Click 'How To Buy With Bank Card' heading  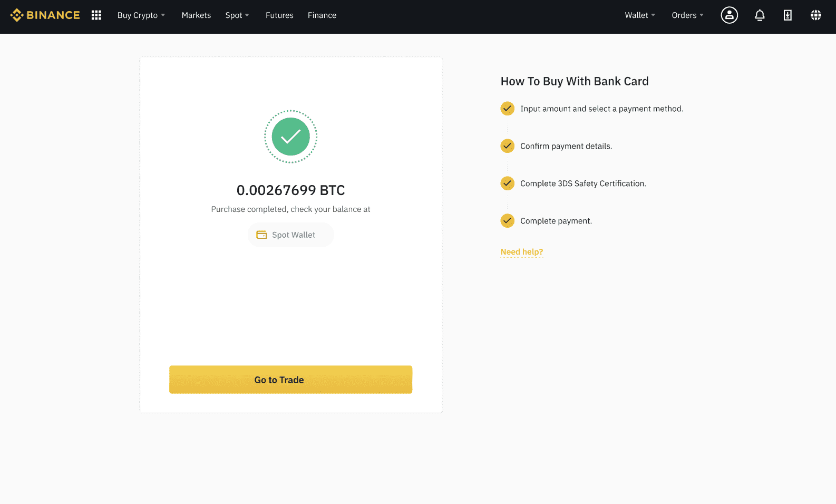coord(575,81)
